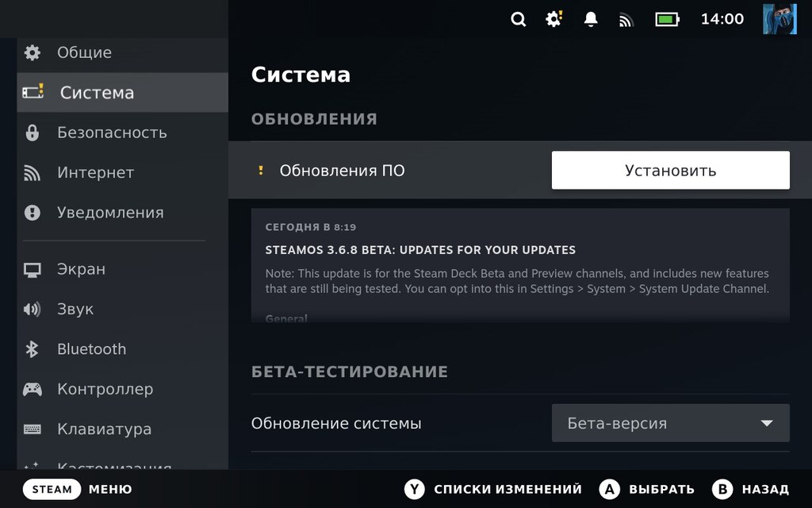Image resolution: width=812 pixels, height=508 pixels.
Task: Open user profile avatar
Action: 779,19
